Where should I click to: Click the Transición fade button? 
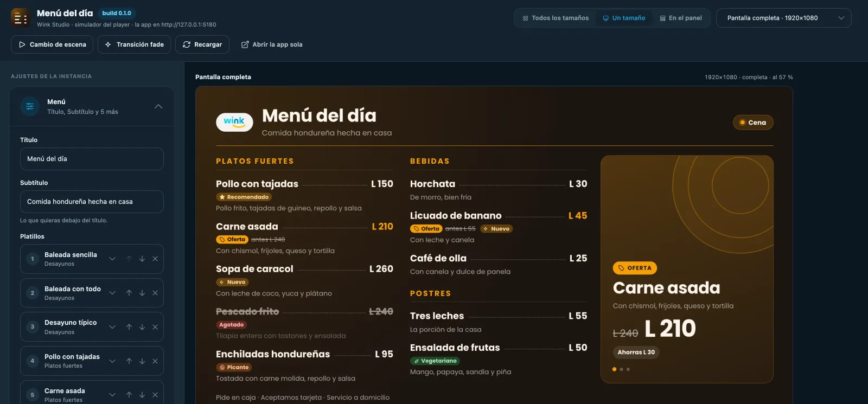click(x=135, y=44)
